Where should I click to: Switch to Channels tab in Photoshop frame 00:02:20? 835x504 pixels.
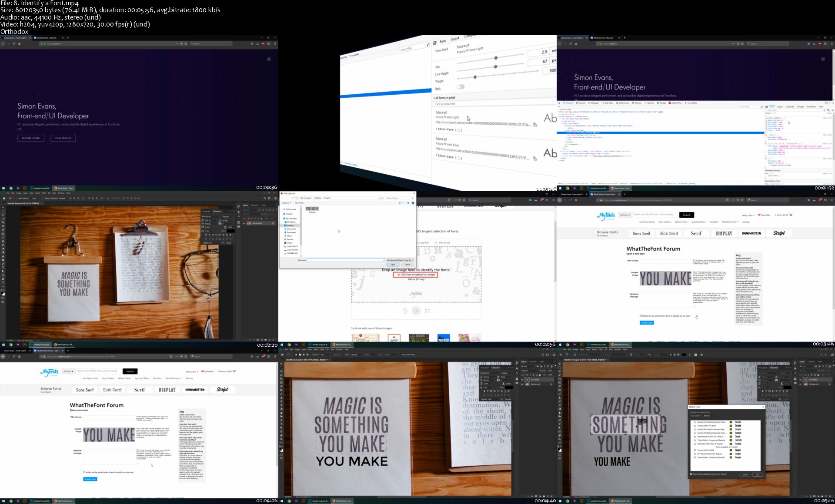[x=254, y=205]
